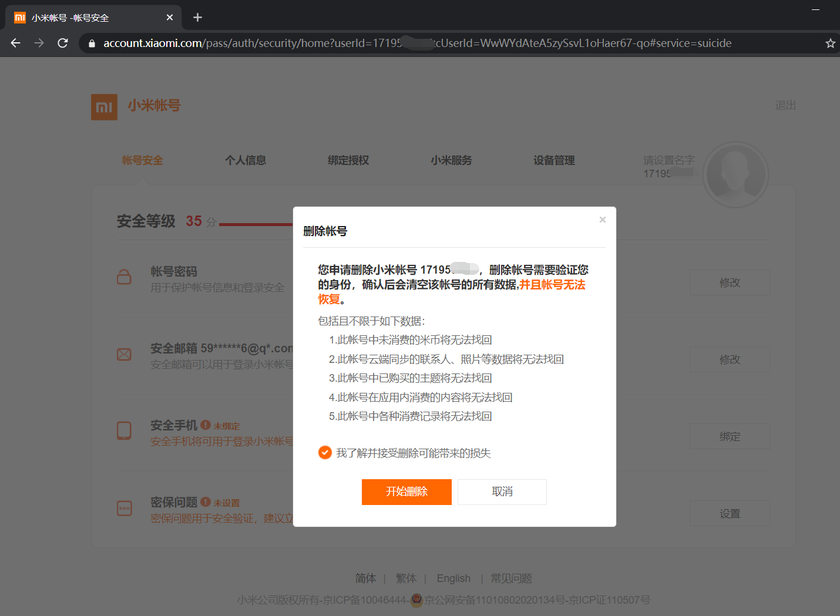Cancel deletion with the 取消 button

tap(502, 492)
